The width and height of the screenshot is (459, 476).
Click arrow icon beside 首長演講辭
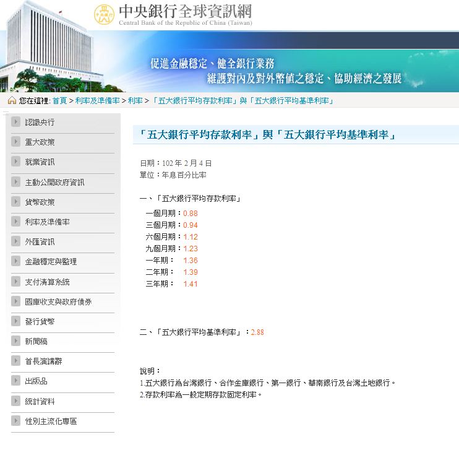(15, 361)
